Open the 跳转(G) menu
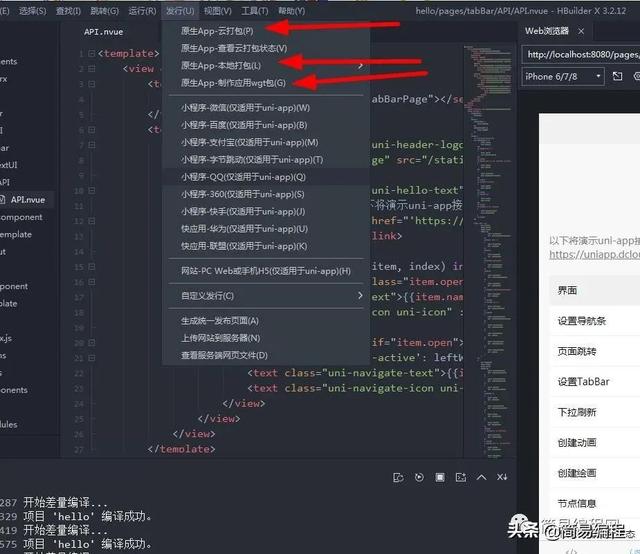The height and width of the screenshot is (554, 640). tap(104, 11)
